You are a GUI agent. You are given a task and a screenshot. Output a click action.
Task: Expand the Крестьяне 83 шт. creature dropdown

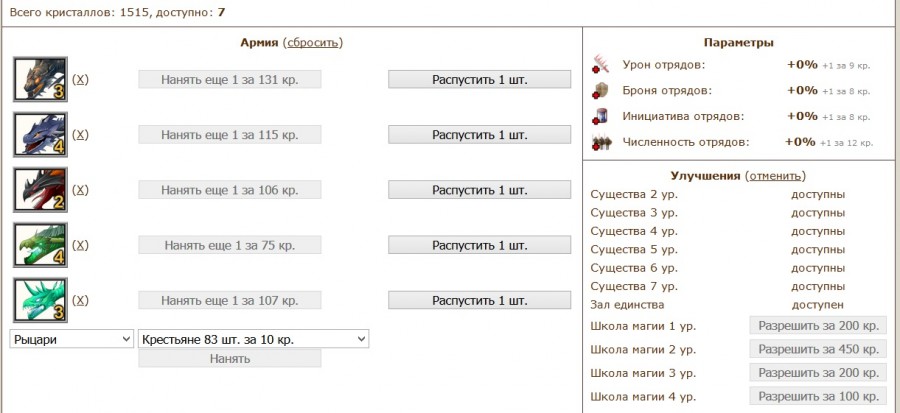[254, 339]
